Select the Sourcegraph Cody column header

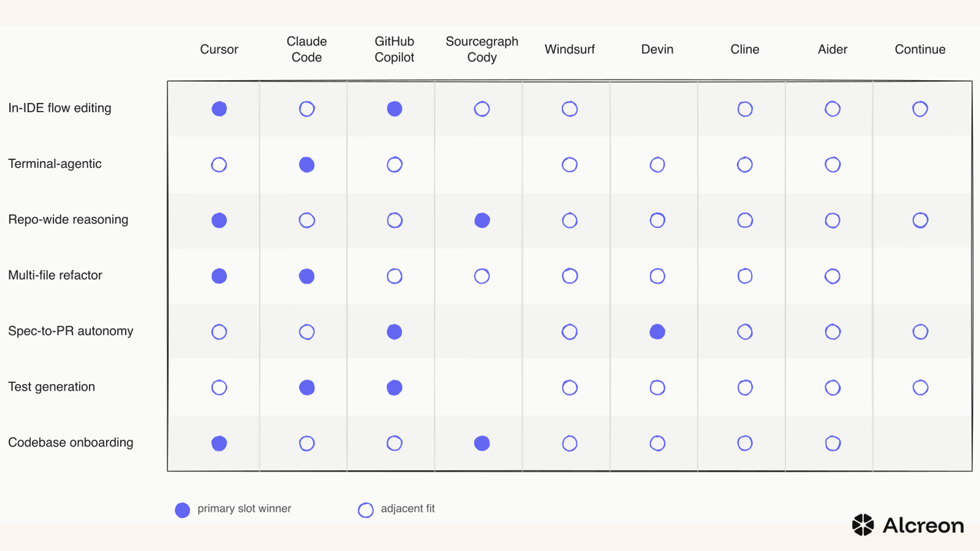point(482,49)
